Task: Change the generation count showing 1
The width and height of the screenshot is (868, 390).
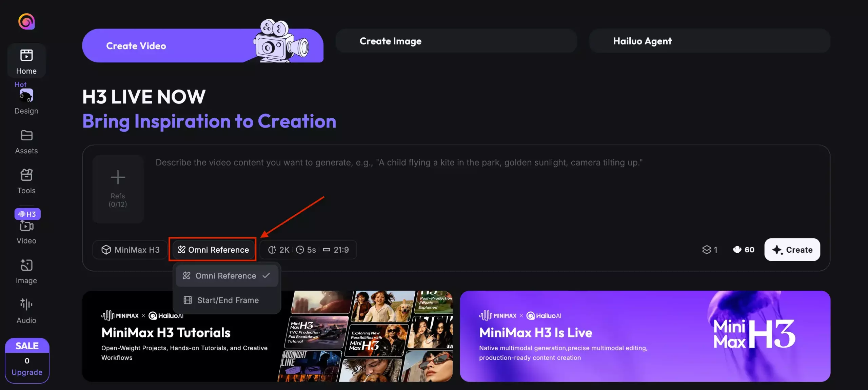Action: click(710, 250)
